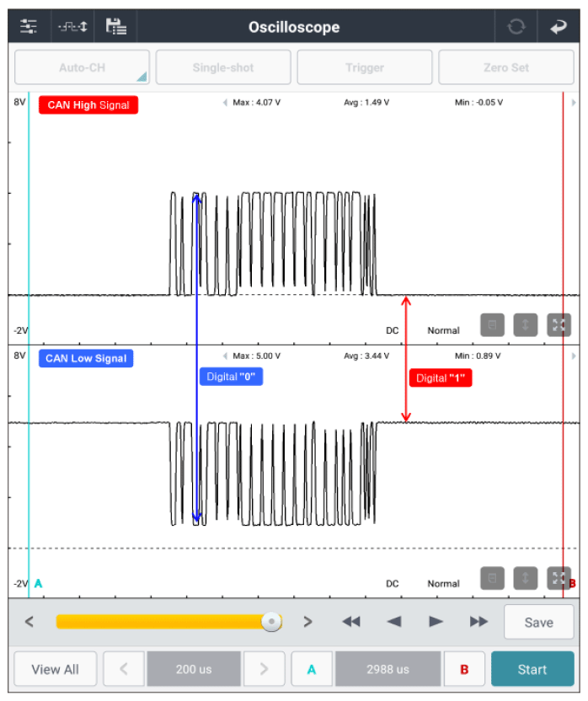
Task: Click the waveform measurement icon in header
Action: coord(72,27)
